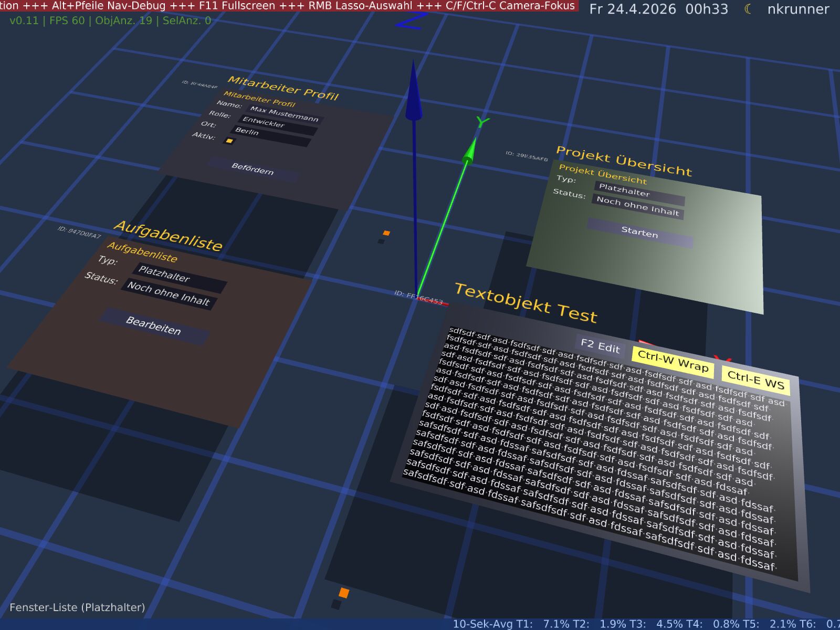The image size is (840, 630).
Task: Click the orange marker square at the bottom of the grid
Action: pyautogui.click(x=344, y=593)
